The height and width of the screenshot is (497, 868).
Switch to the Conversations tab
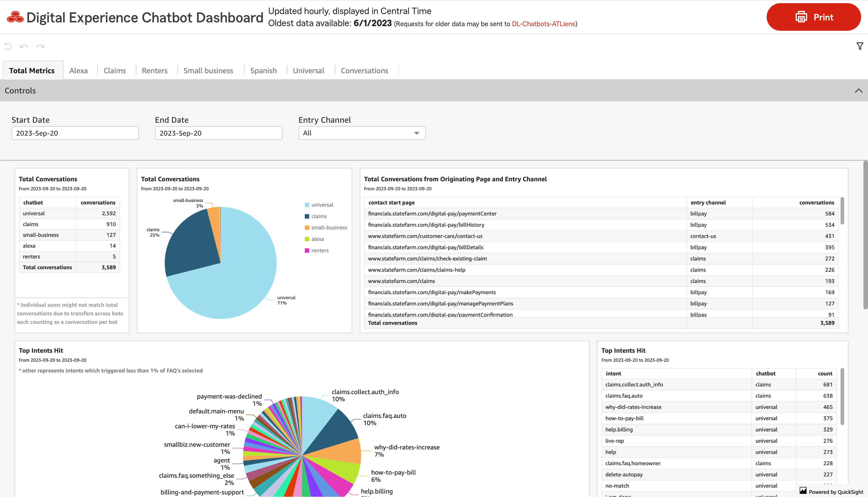tap(364, 71)
